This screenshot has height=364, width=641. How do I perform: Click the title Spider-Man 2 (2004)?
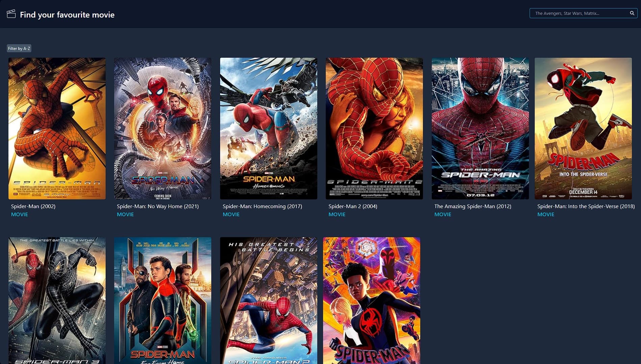tap(353, 206)
